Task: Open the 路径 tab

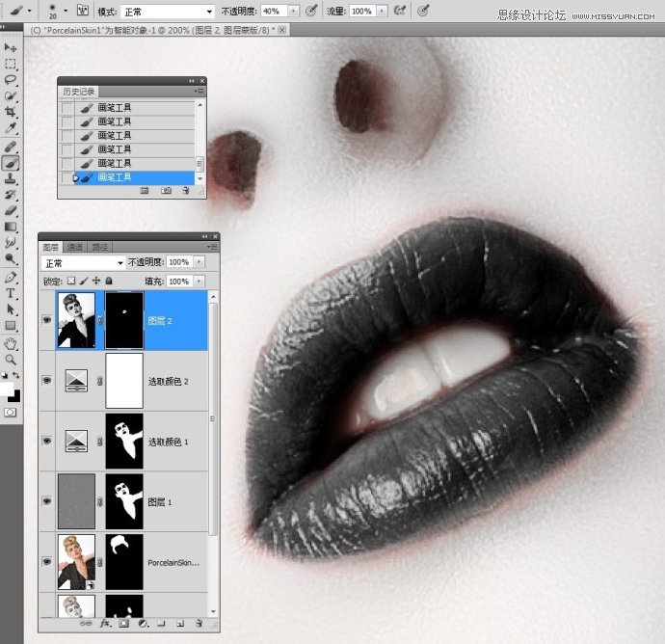Action: pos(99,248)
